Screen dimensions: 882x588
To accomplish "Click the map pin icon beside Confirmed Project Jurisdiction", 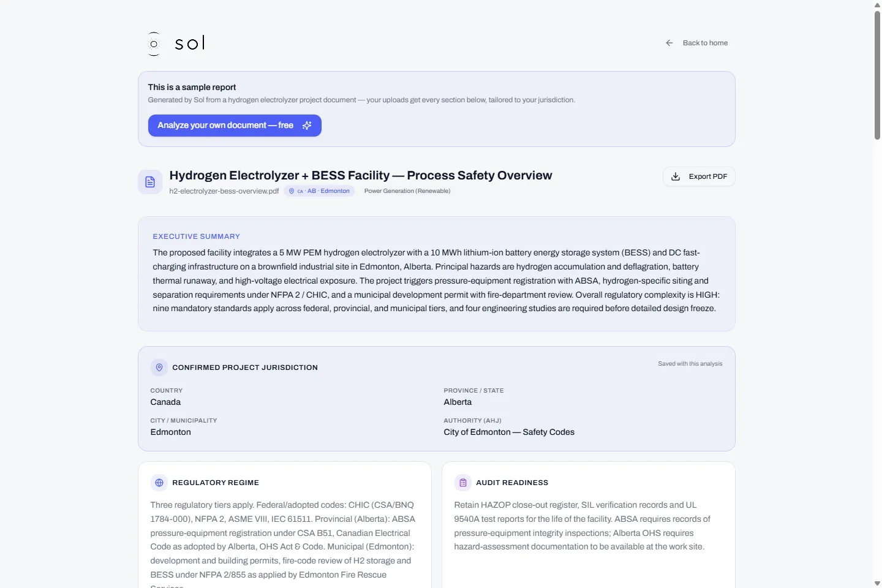I will coord(159,367).
